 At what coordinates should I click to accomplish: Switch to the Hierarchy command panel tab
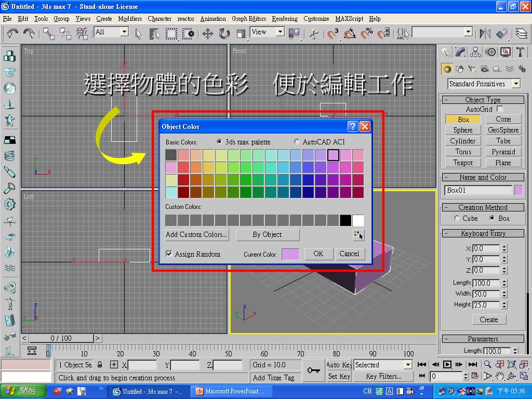pos(475,52)
